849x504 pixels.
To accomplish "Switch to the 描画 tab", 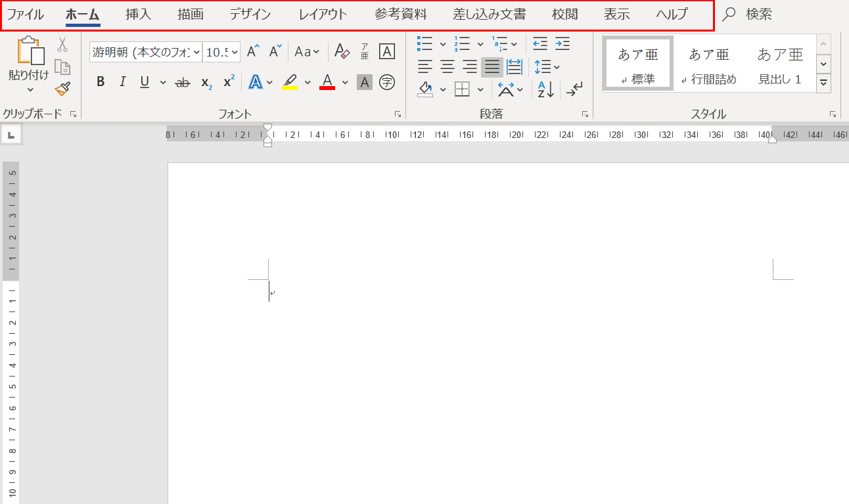I will pos(191,14).
